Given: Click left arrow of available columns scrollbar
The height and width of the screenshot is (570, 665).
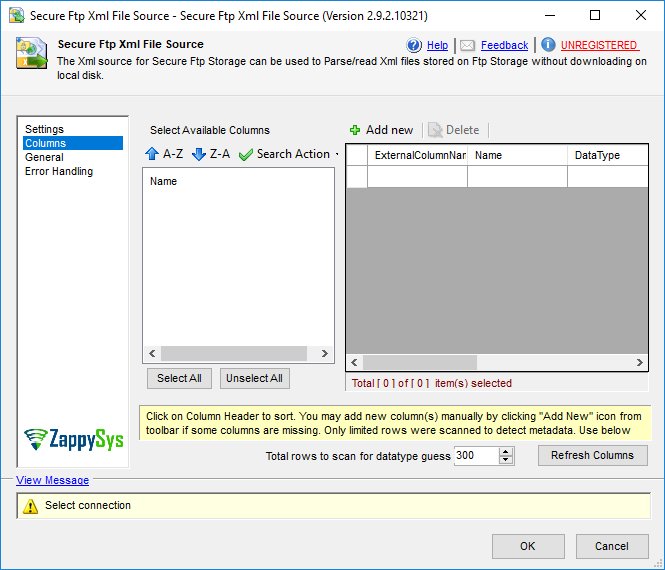Looking at the screenshot, I should (152, 353).
